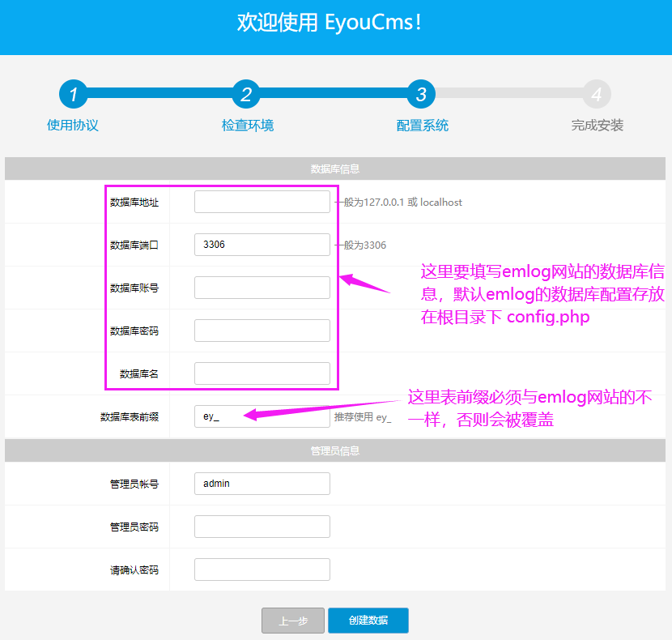
Task: Click the 数据库密码 label
Action: [x=134, y=331]
